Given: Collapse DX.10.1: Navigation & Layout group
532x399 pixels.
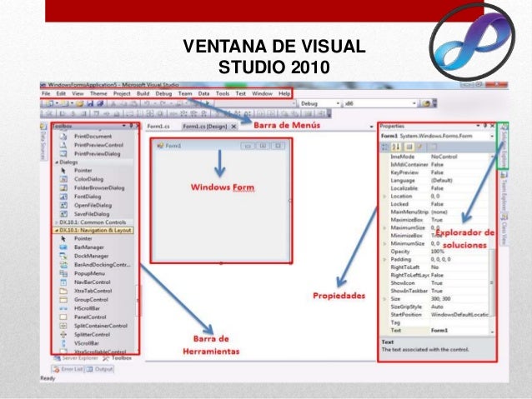Looking at the screenshot, I should pyautogui.click(x=57, y=231).
